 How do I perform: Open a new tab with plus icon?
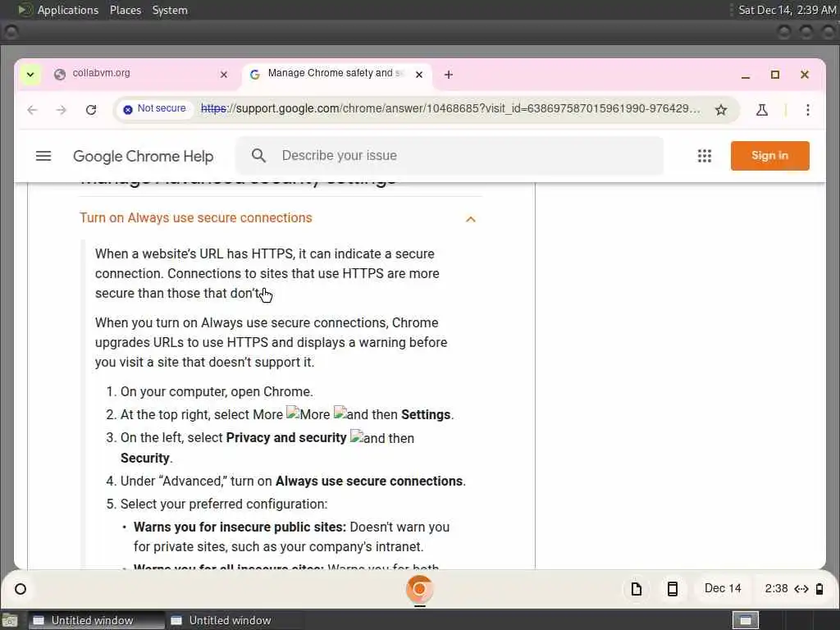[x=449, y=75]
